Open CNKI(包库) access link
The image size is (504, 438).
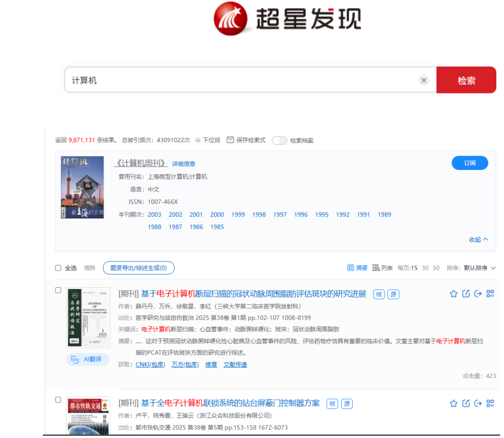150,364
